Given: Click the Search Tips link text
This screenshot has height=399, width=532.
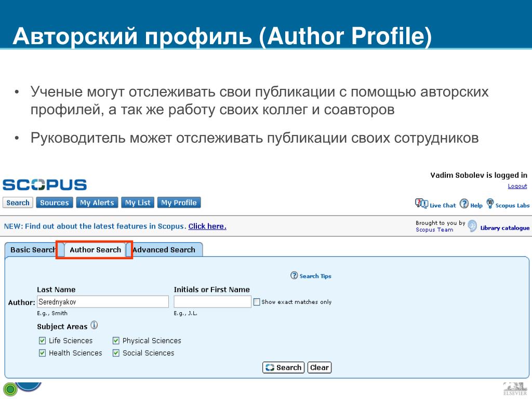Looking at the screenshot, I should (315, 276).
